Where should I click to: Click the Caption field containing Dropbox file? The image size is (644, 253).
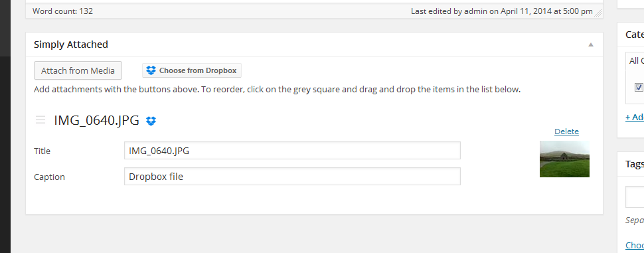pyautogui.click(x=292, y=176)
